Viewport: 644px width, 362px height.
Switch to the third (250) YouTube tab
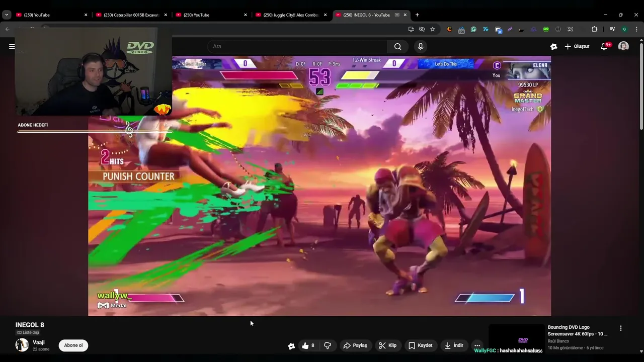coord(211,15)
